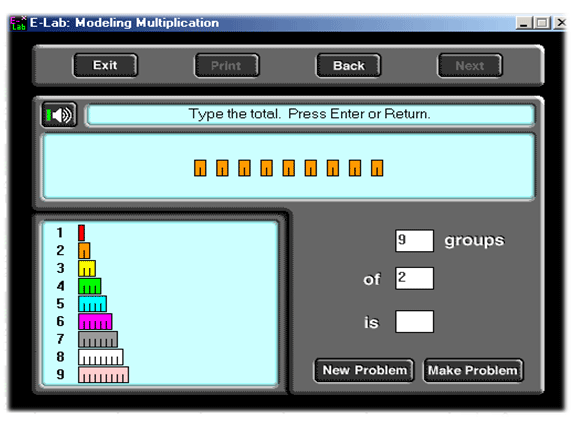Pick the yellow 3-unit bar
The width and height of the screenshot is (573, 422).
point(87,268)
